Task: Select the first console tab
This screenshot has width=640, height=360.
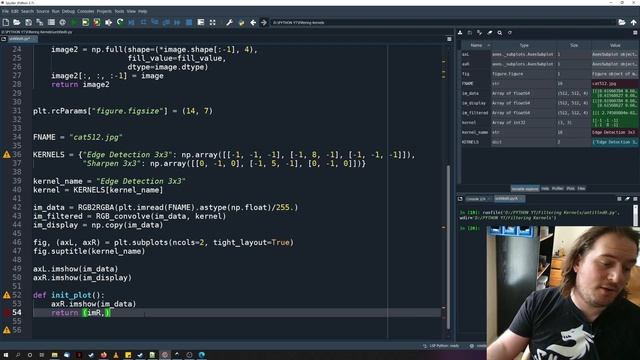Action: pos(478,199)
